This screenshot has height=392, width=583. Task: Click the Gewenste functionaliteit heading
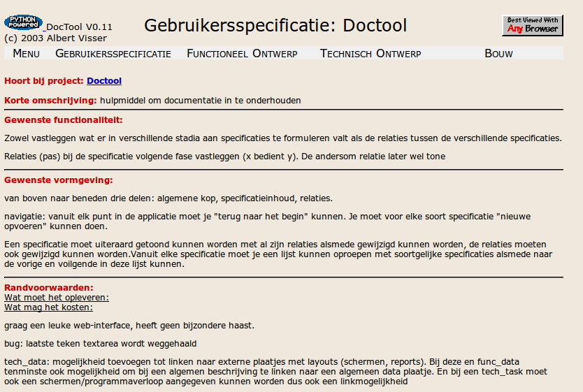(x=64, y=120)
